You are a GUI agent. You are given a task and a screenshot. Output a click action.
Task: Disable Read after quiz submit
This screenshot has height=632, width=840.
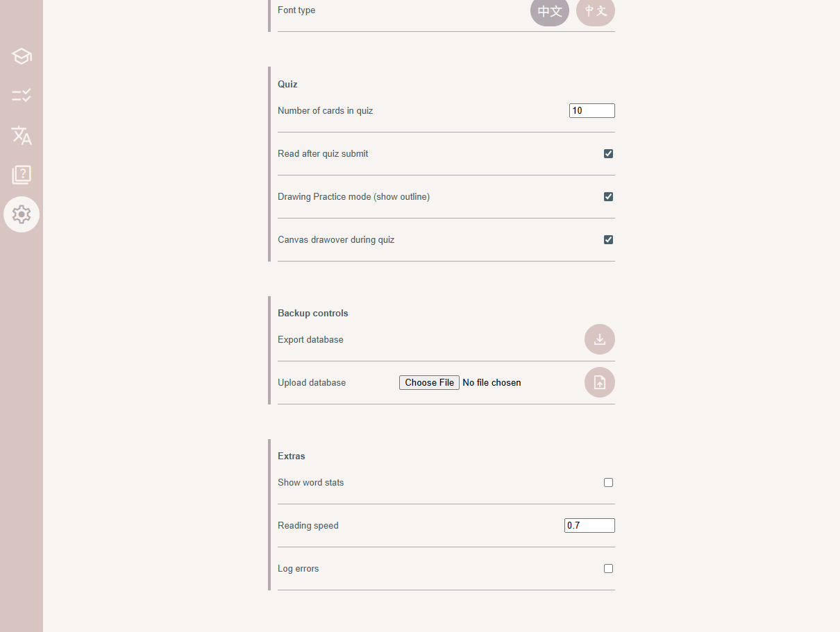[x=608, y=153]
